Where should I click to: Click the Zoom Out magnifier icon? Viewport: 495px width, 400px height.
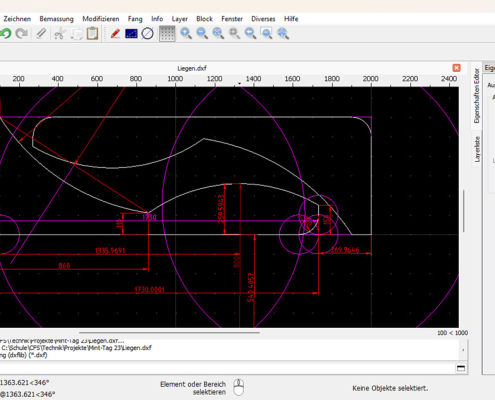(202, 34)
